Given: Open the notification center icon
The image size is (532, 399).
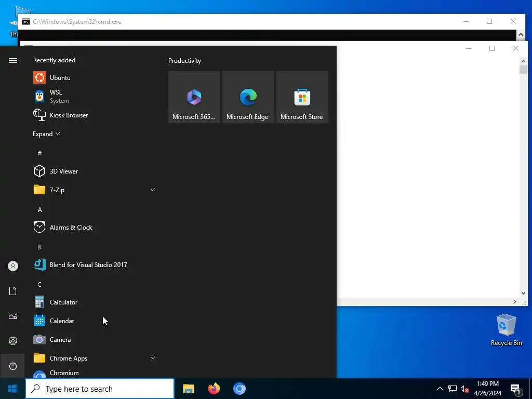Looking at the screenshot, I should (515, 389).
